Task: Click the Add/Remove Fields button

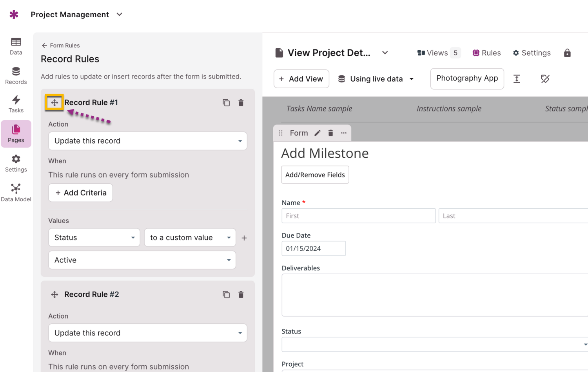Action: [x=315, y=175]
